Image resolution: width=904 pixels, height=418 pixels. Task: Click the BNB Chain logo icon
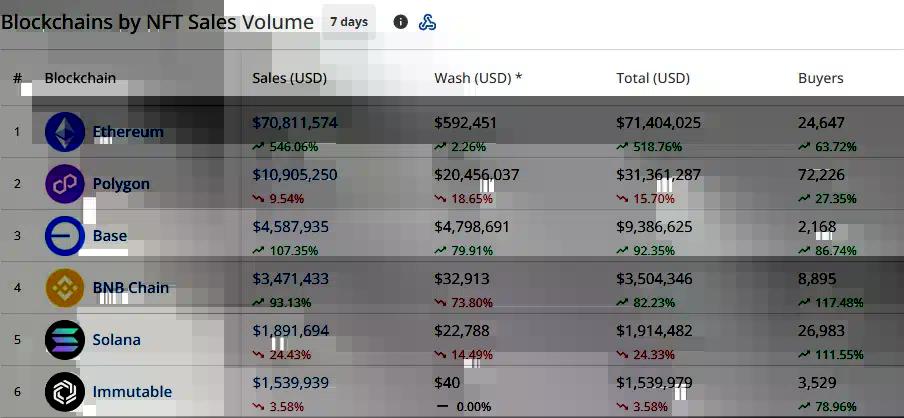[x=65, y=288]
